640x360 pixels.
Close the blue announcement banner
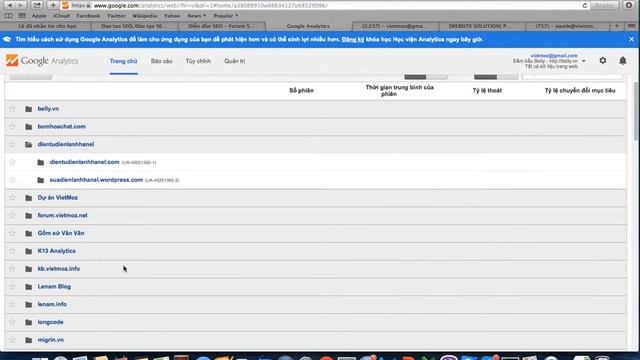tap(631, 39)
